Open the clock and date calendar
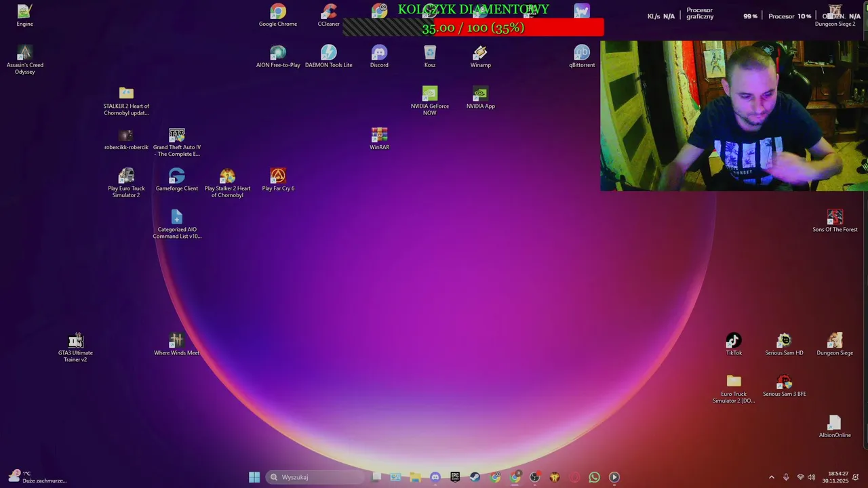 click(835, 477)
